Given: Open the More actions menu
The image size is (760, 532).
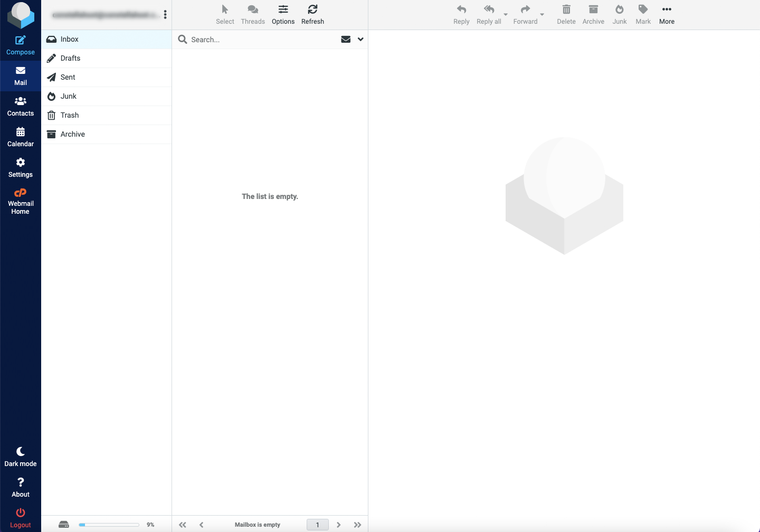Looking at the screenshot, I should click(667, 15).
